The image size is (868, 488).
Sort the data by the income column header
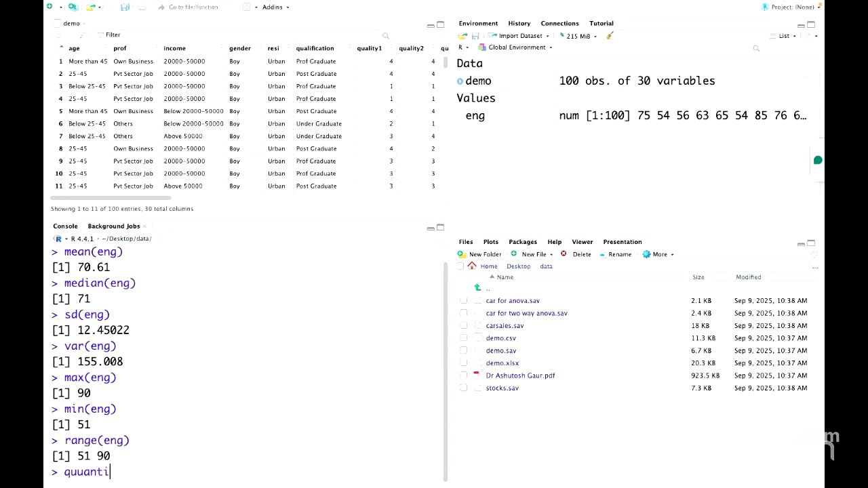174,48
